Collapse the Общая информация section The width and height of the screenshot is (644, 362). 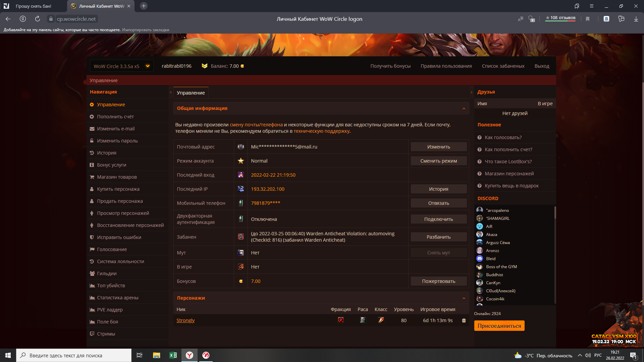pos(464,108)
